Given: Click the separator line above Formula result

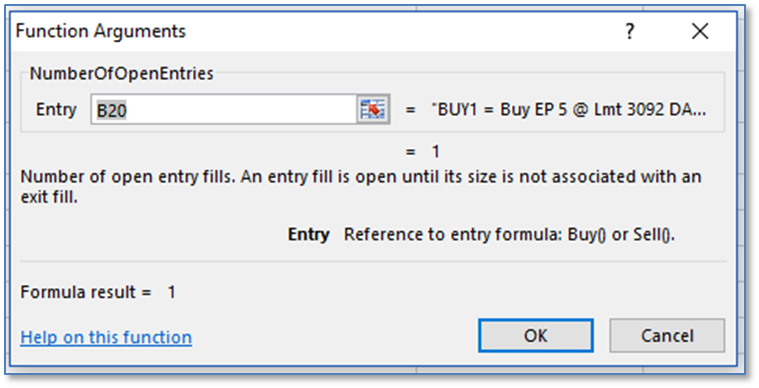Looking at the screenshot, I should [x=373, y=262].
